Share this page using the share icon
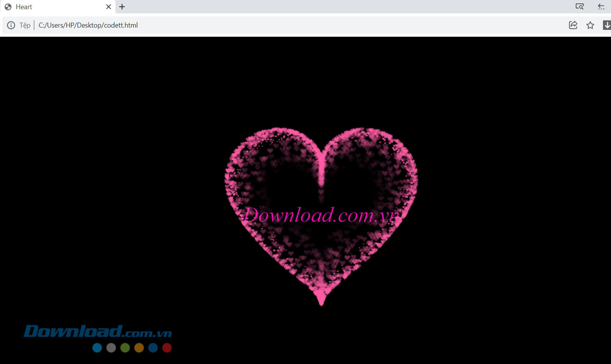Screen dimensions: 611x364 coord(573,25)
